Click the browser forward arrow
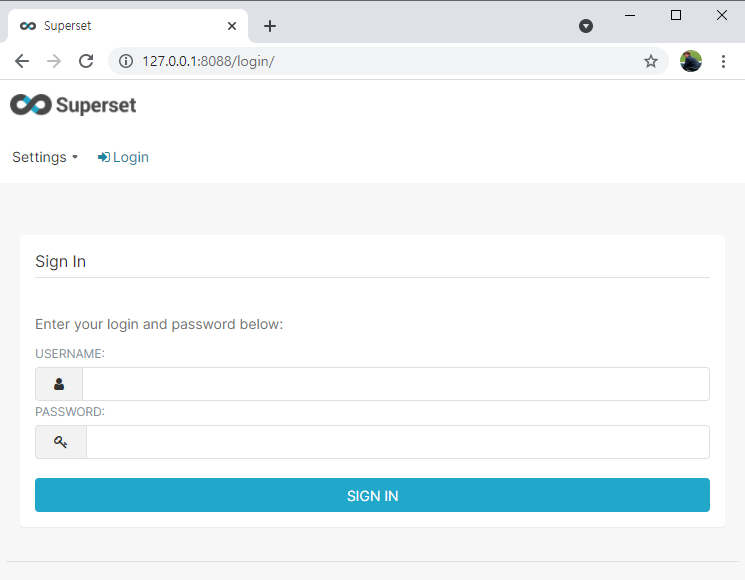Screen dimensions: 745x580 [x=54, y=61]
